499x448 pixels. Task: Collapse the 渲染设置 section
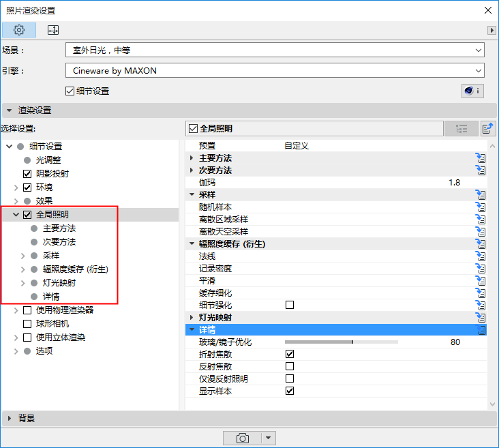(x=10, y=110)
